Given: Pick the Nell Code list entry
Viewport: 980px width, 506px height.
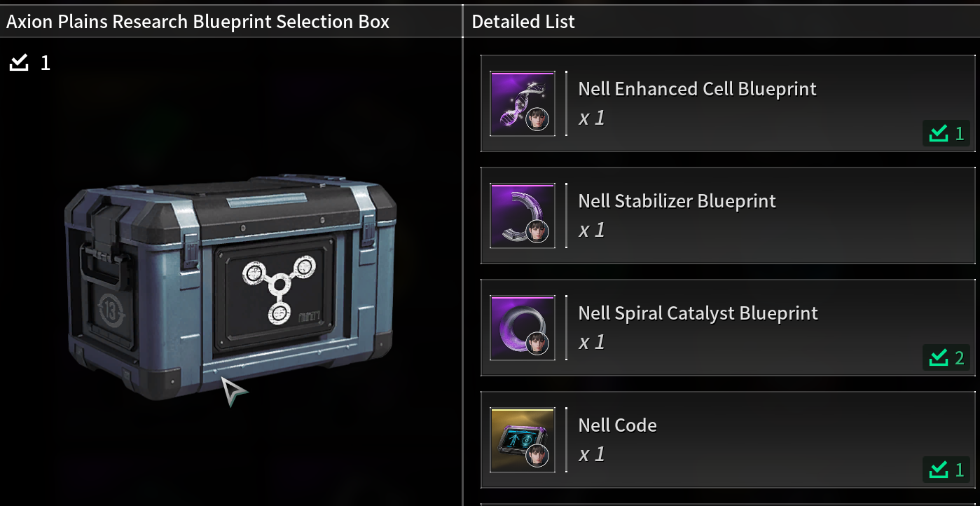Looking at the screenshot, I should [728, 440].
